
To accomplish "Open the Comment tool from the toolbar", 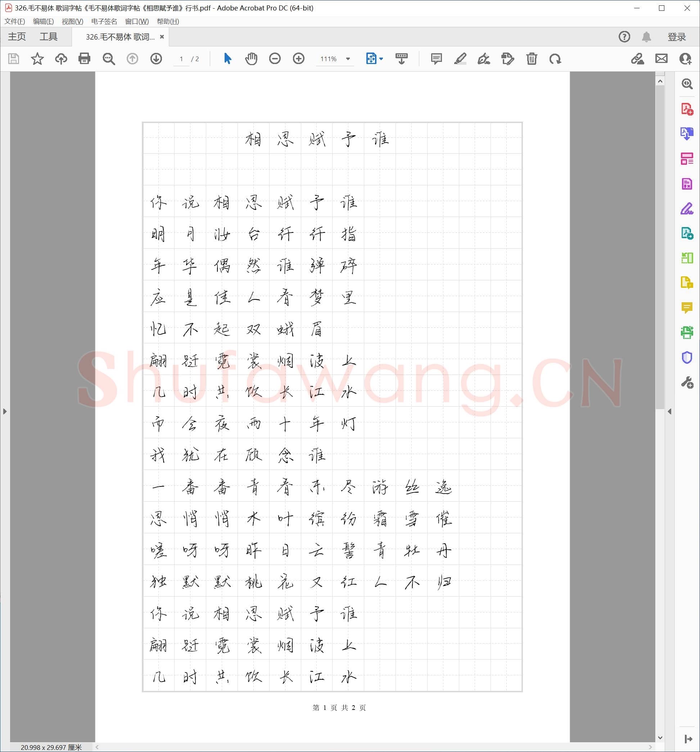I will click(x=436, y=59).
